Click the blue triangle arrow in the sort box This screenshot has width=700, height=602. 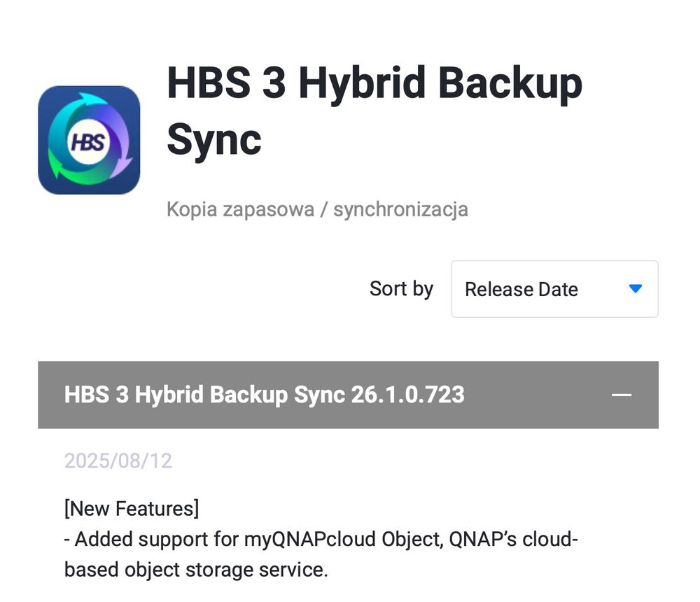coord(635,288)
